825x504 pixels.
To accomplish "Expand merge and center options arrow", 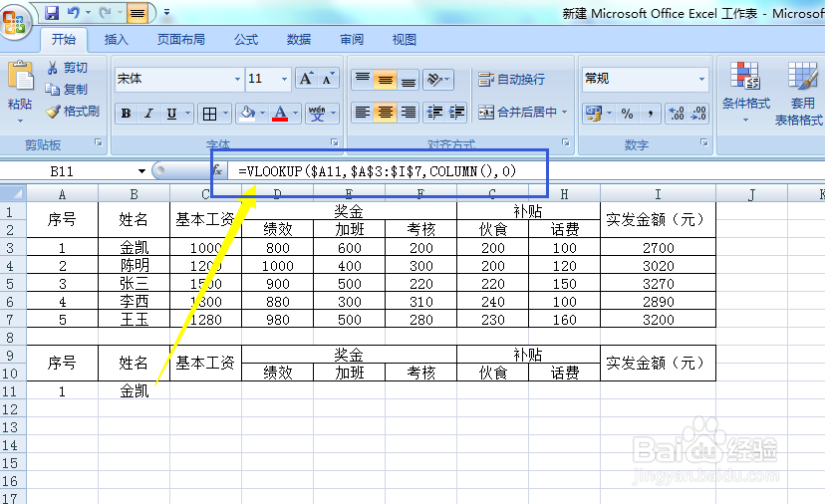I will (x=565, y=113).
